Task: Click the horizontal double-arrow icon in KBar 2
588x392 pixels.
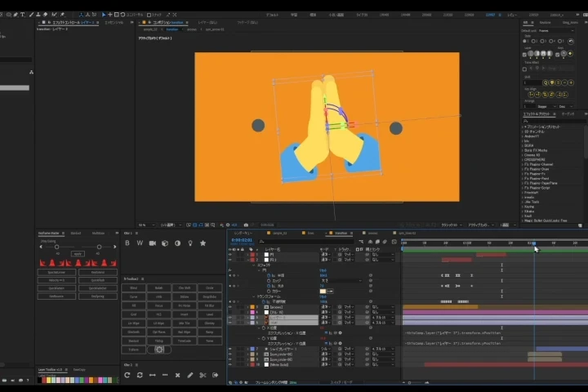Action: [152, 375]
